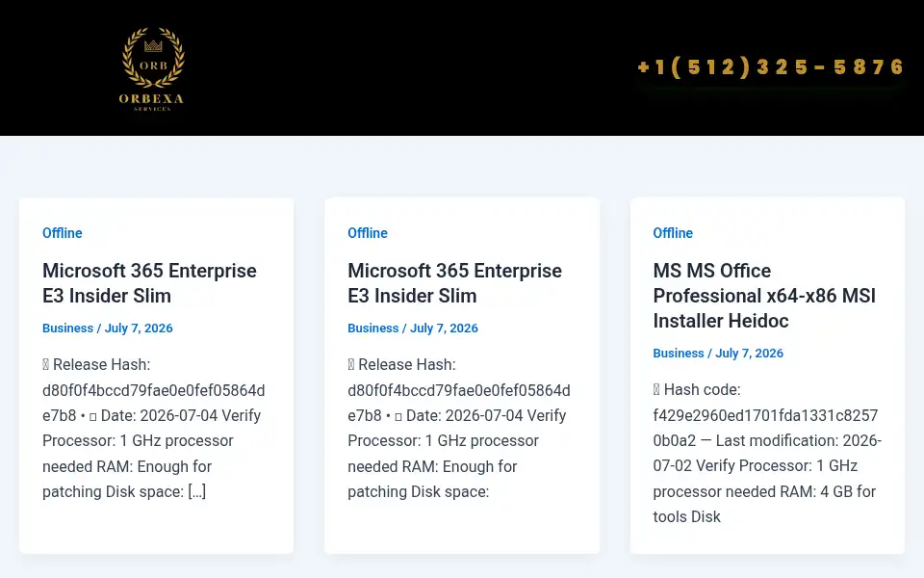Call the phone number +1(512)325-5876

(771, 67)
